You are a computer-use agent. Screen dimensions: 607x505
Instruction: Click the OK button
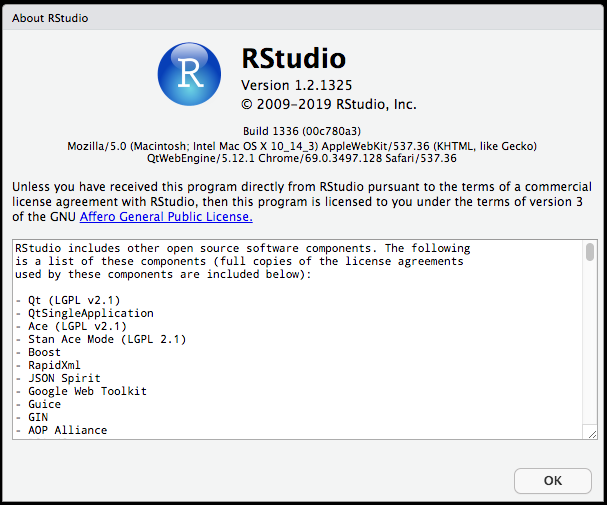[x=552, y=481]
